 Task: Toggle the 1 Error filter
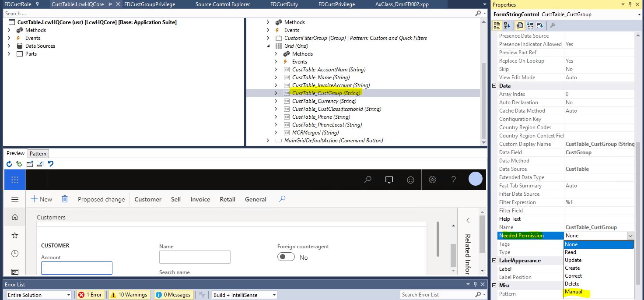(90, 295)
